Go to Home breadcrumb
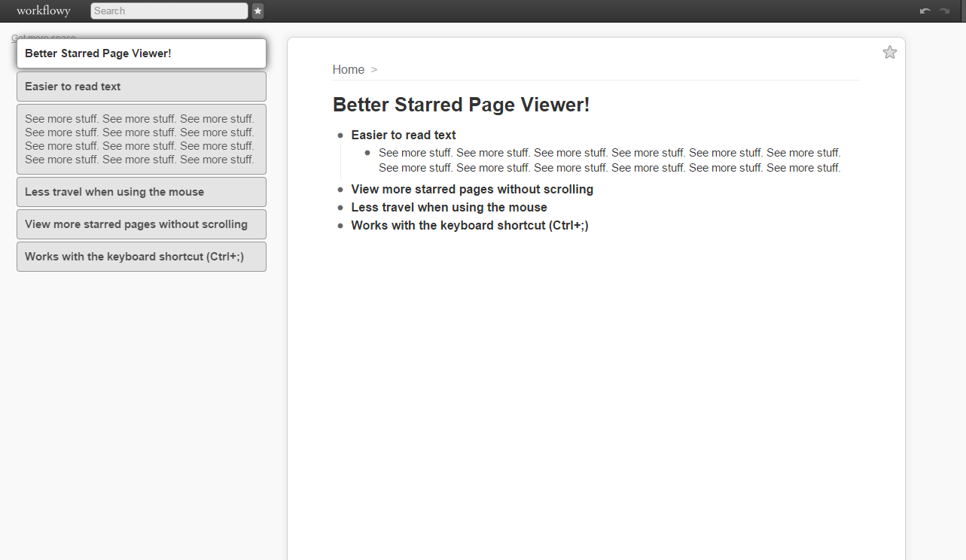966x560 pixels. pos(349,69)
